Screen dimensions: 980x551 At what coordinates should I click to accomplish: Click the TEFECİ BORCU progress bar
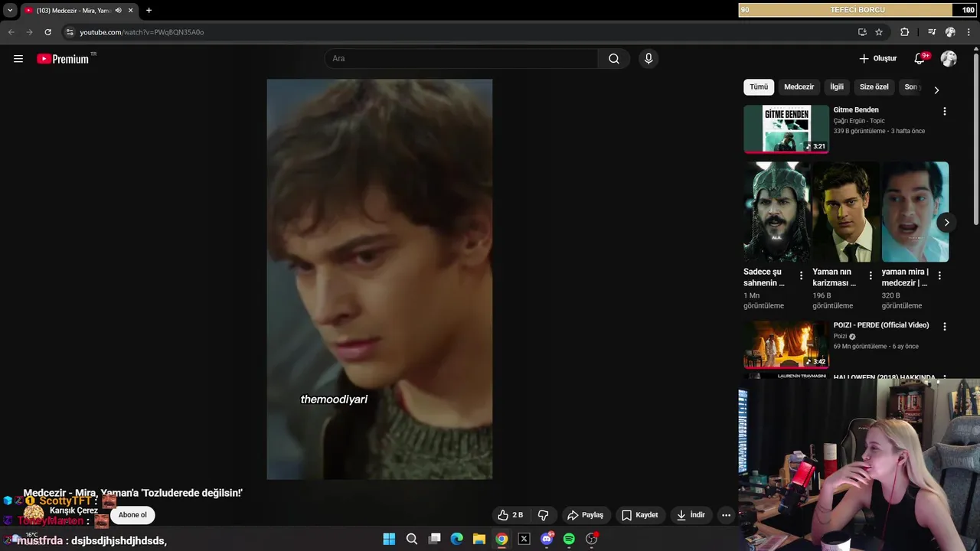[857, 10]
